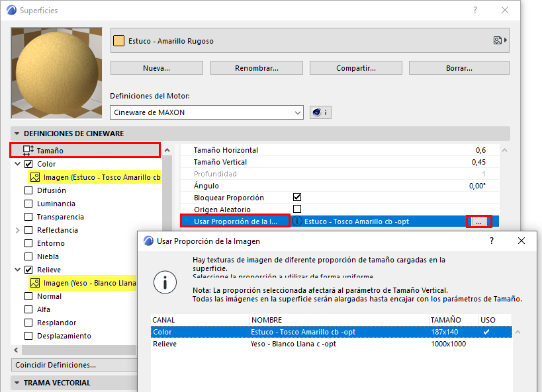The image size is (542, 392).
Task: Enable the Luminancia channel checkbox
Action: 28,204
